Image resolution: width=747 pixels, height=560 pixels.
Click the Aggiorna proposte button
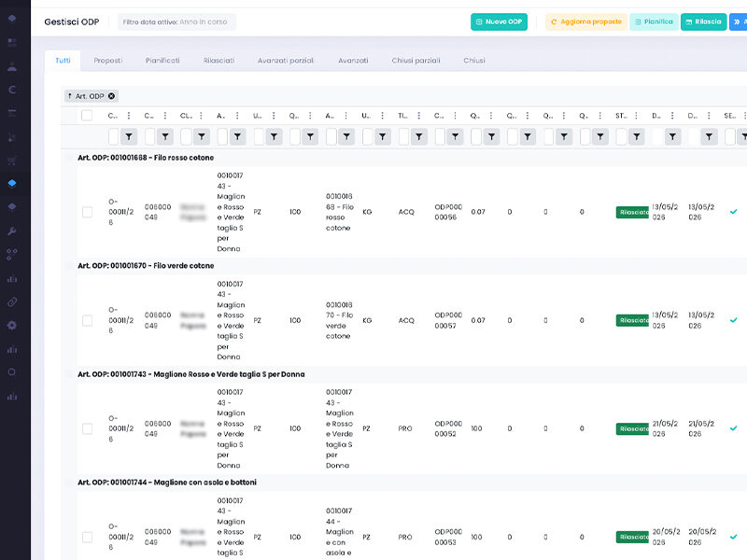tap(586, 21)
